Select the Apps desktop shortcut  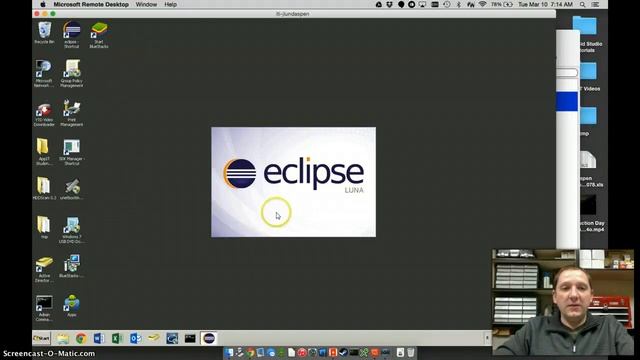72,305
